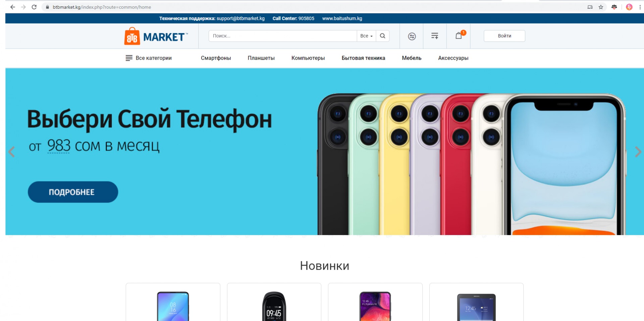
Task: Click the Войти login button
Action: click(x=504, y=36)
